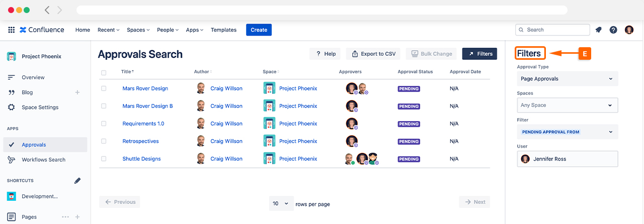
Task: Expand the Approval Type dropdown
Action: (567, 79)
